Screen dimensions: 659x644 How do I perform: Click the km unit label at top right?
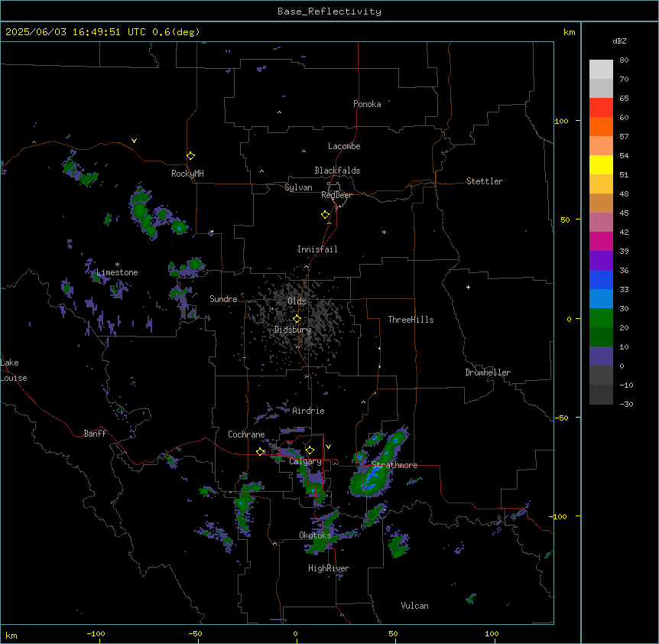[569, 32]
